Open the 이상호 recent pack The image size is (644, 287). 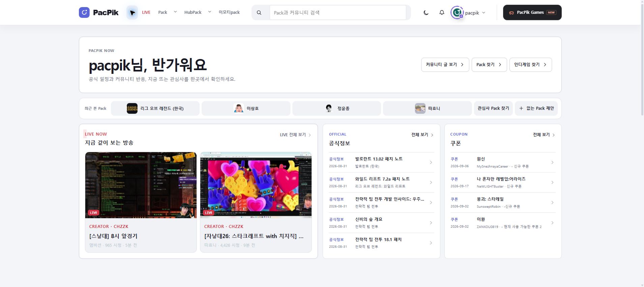tap(246, 108)
